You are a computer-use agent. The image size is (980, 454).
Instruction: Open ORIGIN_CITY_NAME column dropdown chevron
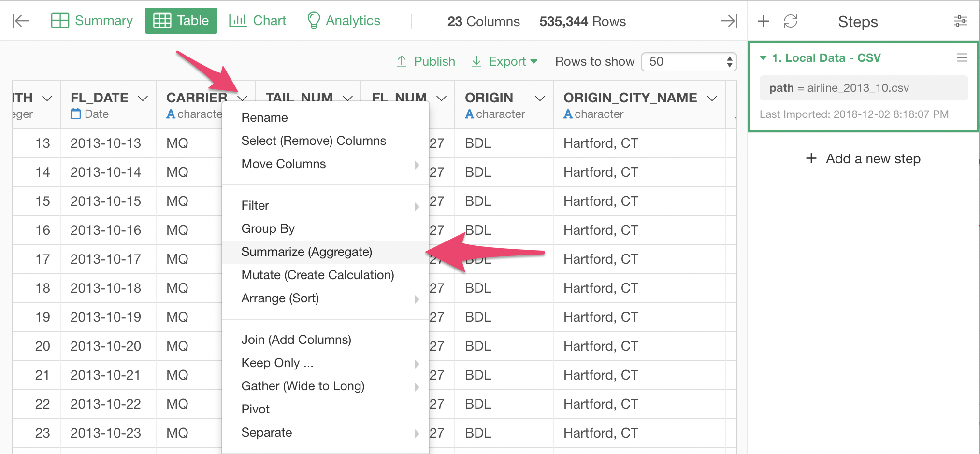tap(712, 99)
